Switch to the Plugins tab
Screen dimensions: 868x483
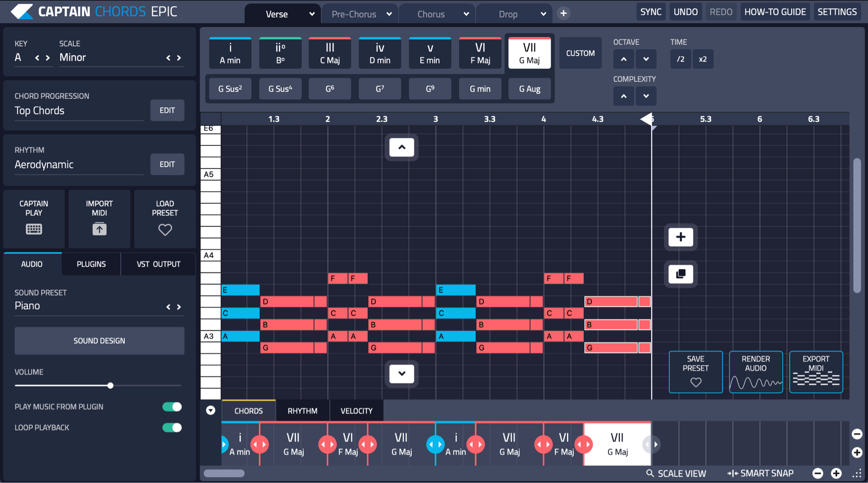[x=91, y=264]
